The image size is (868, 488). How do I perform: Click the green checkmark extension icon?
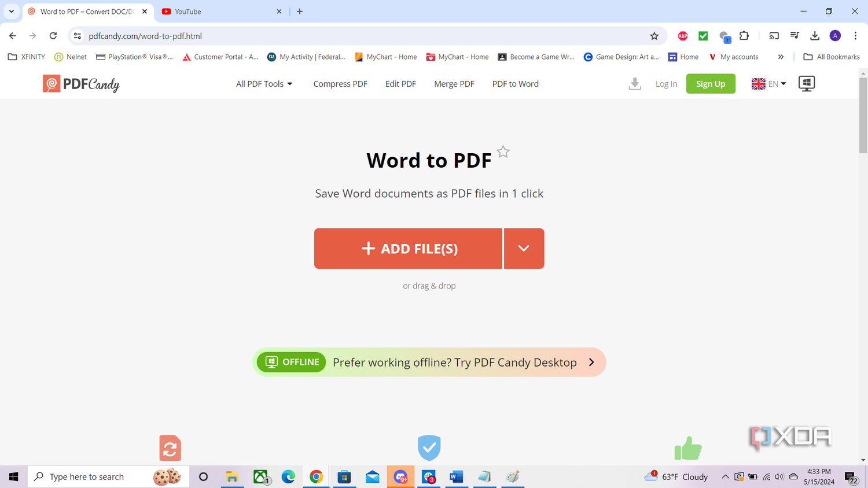click(x=703, y=36)
